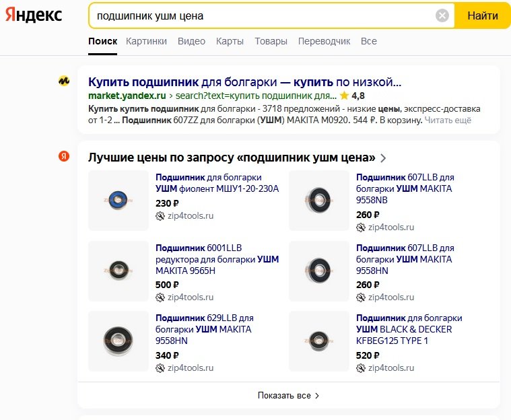Open Подшипник BLACK & DECKER KFBEG125 TYPE 1 link
The width and height of the screenshot is (511, 420).
[409, 329]
